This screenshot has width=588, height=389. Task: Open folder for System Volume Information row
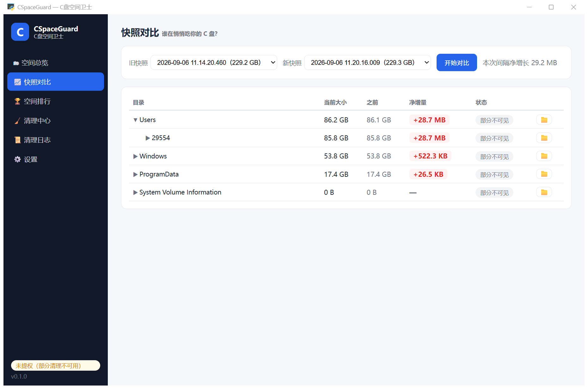point(544,192)
